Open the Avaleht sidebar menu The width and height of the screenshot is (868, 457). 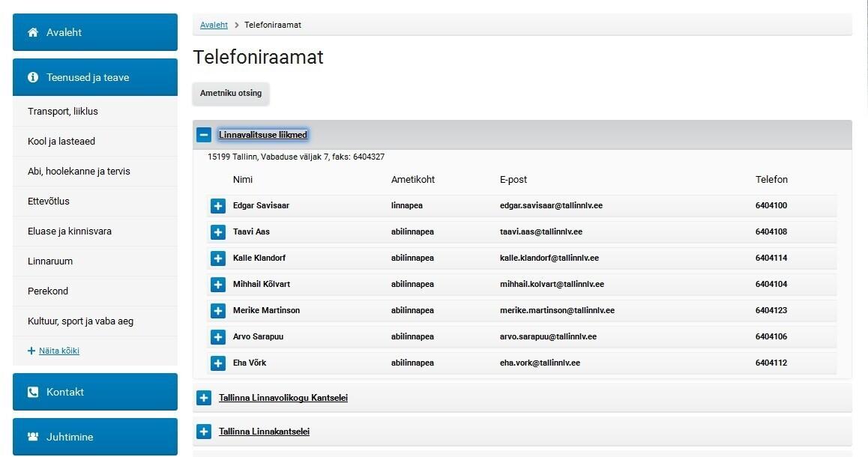pyautogui.click(x=95, y=32)
